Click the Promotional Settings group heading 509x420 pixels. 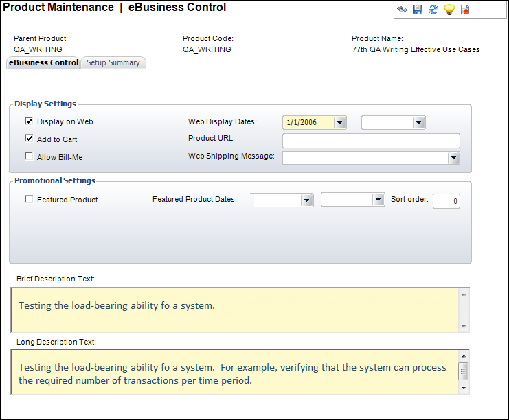[55, 180]
